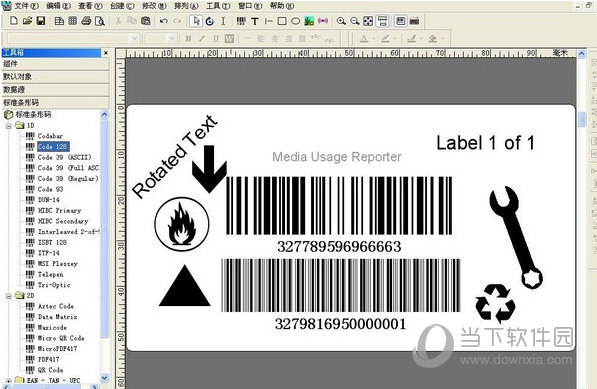The height and width of the screenshot is (389, 597).
Task: Open 查看 menu
Action: click(x=91, y=6)
